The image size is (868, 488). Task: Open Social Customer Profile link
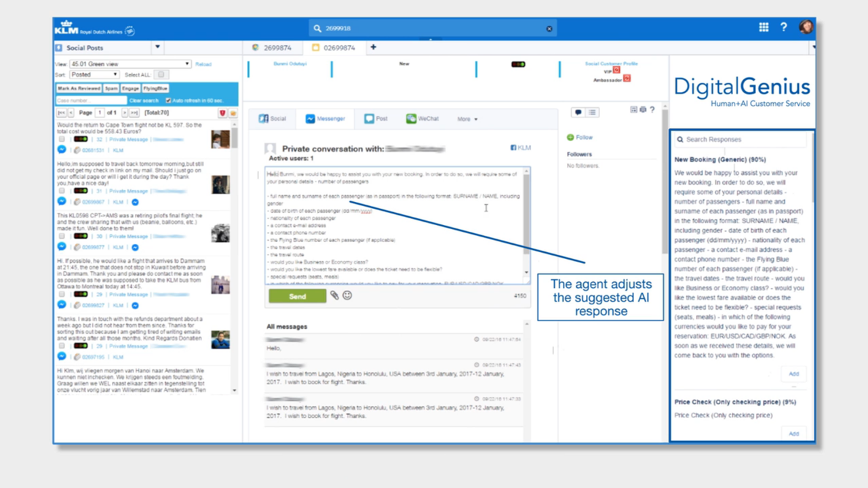(x=611, y=64)
